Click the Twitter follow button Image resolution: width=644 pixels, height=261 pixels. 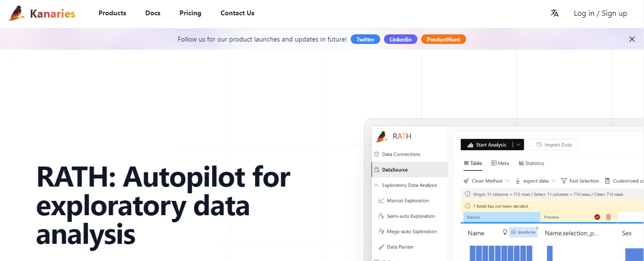tap(365, 40)
